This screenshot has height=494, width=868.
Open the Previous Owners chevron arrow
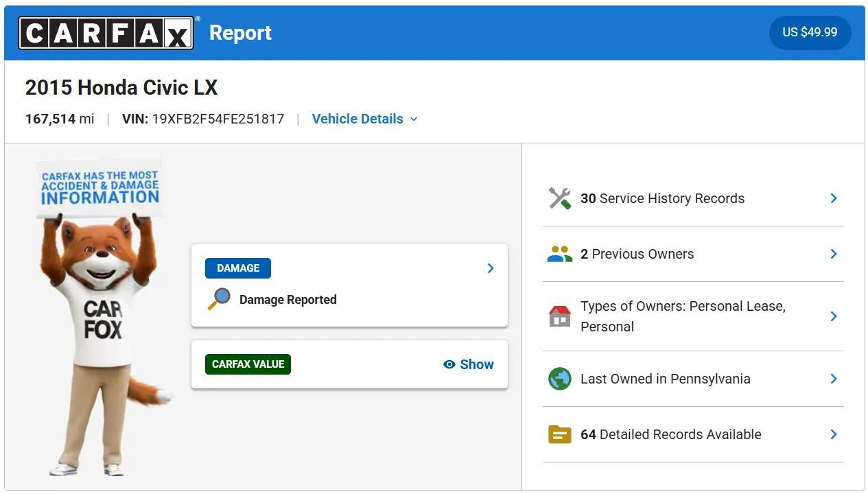[x=834, y=254]
